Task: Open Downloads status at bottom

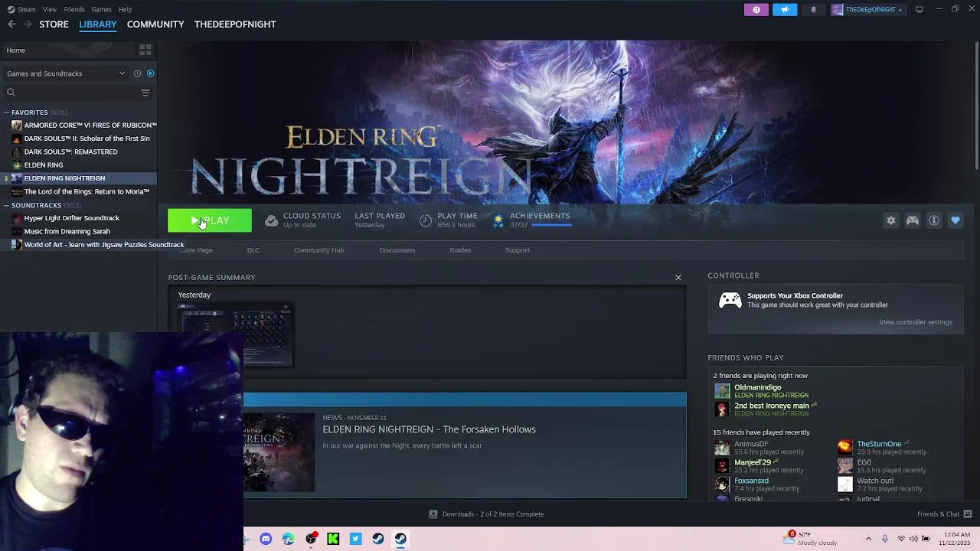Action: coord(486,514)
